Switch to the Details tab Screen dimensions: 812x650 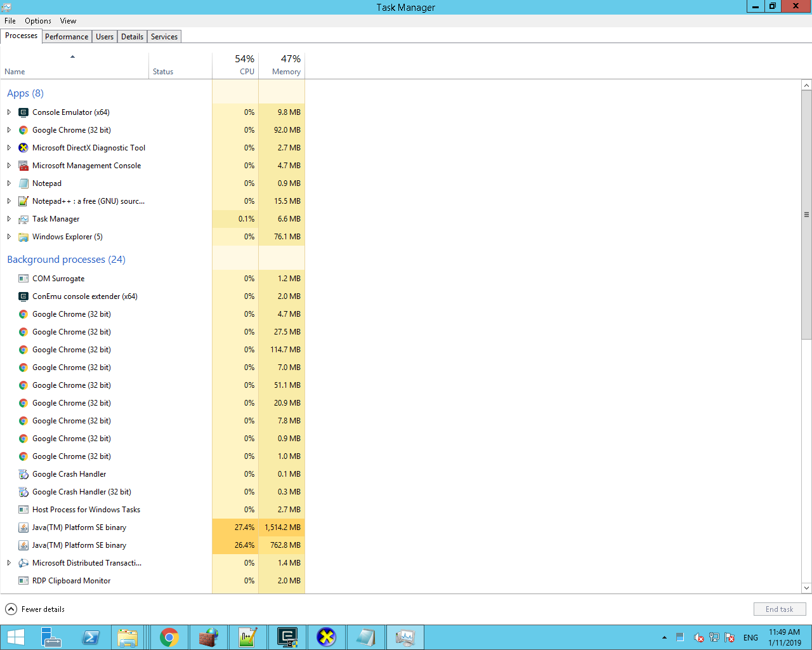click(x=132, y=37)
